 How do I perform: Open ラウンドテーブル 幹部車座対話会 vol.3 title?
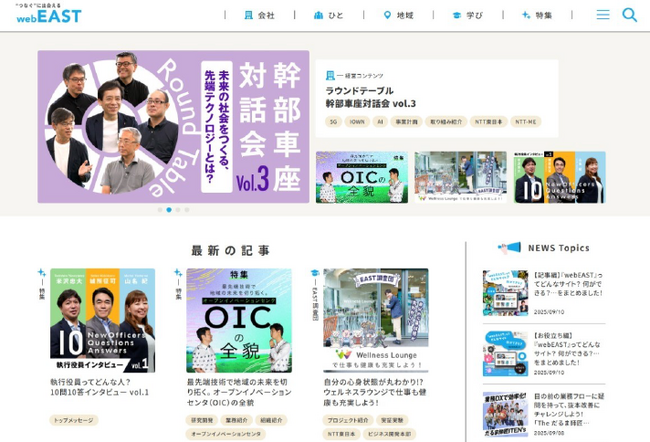pyautogui.click(x=370, y=97)
